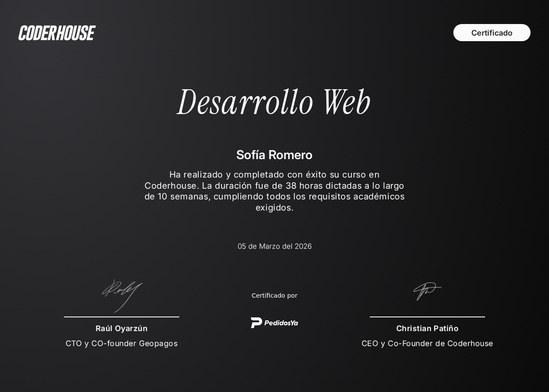Screen dimensions: 549x392
Task: Click the Certificado button
Action: (492, 33)
